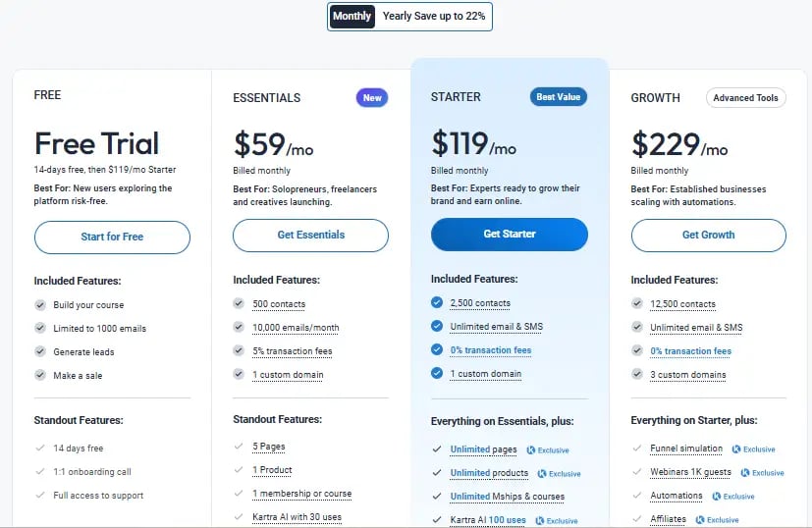812x528 pixels.
Task: Click the Automations link
Action: (677, 496)
